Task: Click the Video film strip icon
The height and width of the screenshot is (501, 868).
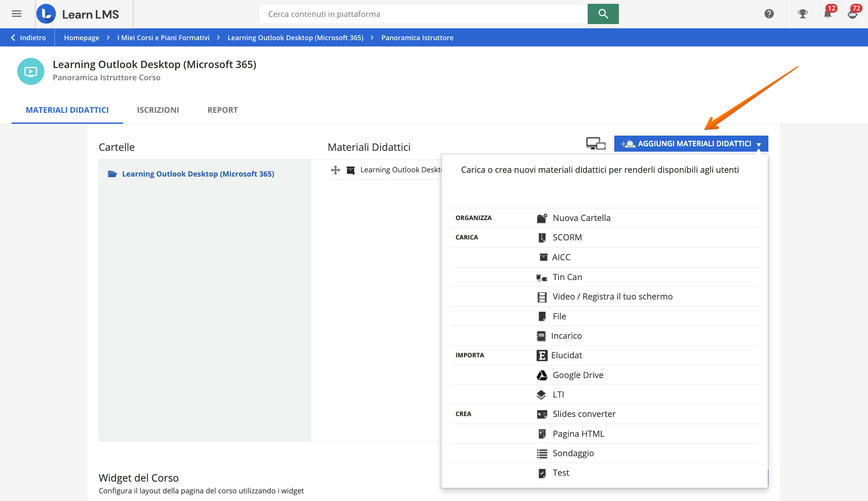Action: 542,297
